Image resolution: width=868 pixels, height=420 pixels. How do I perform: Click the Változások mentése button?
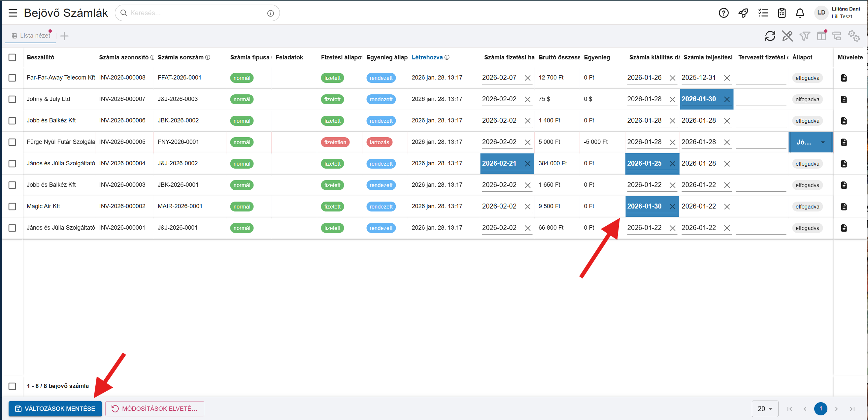click(x=55, y=408)
